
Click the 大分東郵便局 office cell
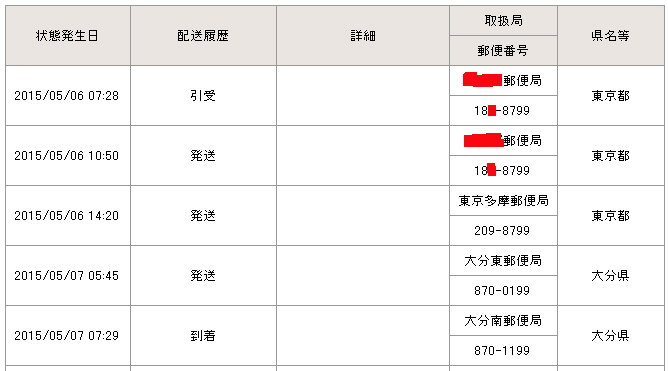(x=503, y=261)
